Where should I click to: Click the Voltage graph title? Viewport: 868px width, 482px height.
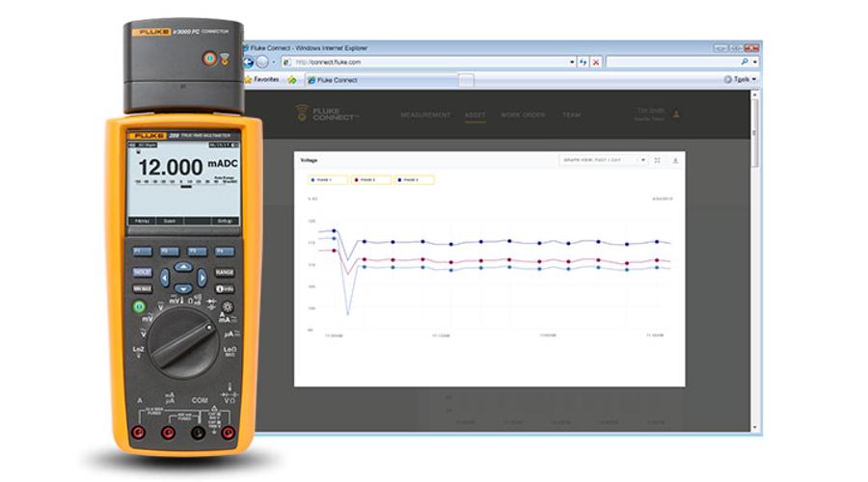[309, 160]
